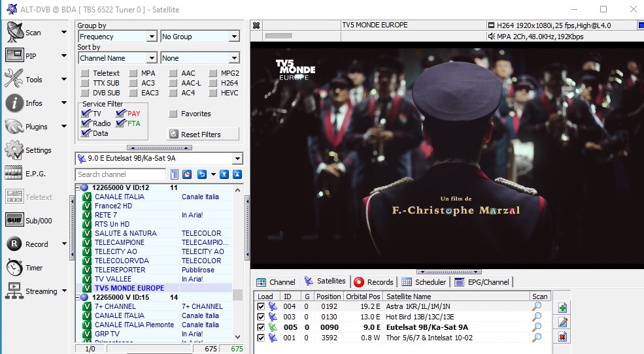Click the Position column header

click(x=329, y=297)
